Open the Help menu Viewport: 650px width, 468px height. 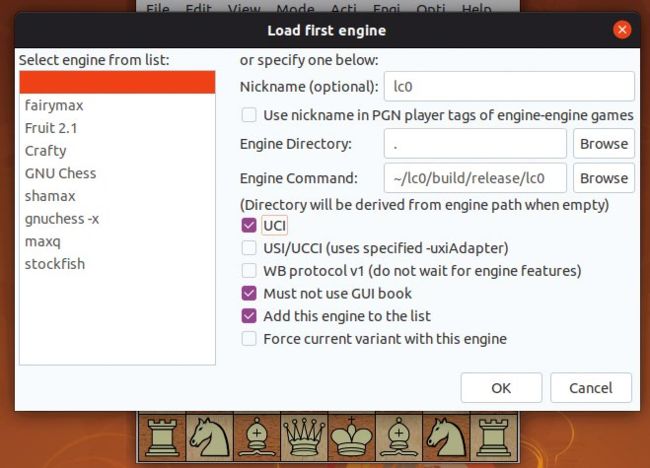click(x=476, y=9)
